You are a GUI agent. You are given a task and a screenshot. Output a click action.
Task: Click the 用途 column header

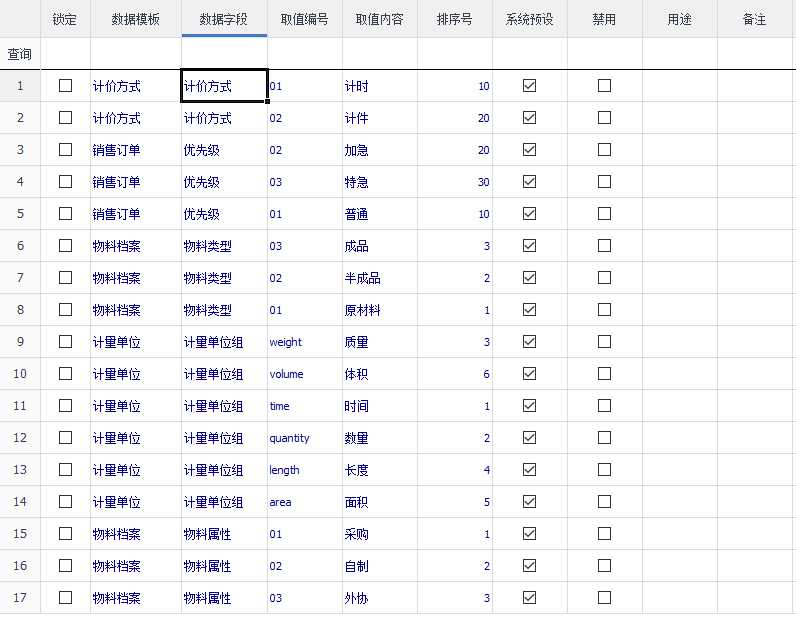(x=680, y=19)
